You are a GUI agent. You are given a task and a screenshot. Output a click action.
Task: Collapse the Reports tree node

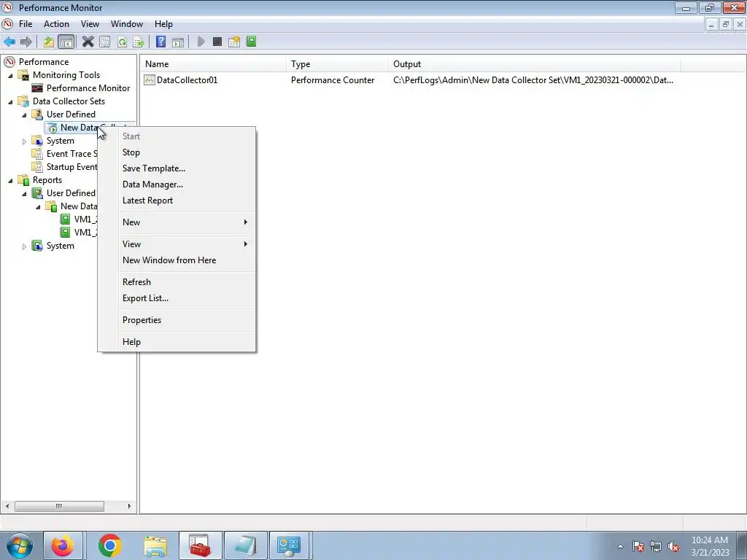pyautogui.click(x=10, y=181)
